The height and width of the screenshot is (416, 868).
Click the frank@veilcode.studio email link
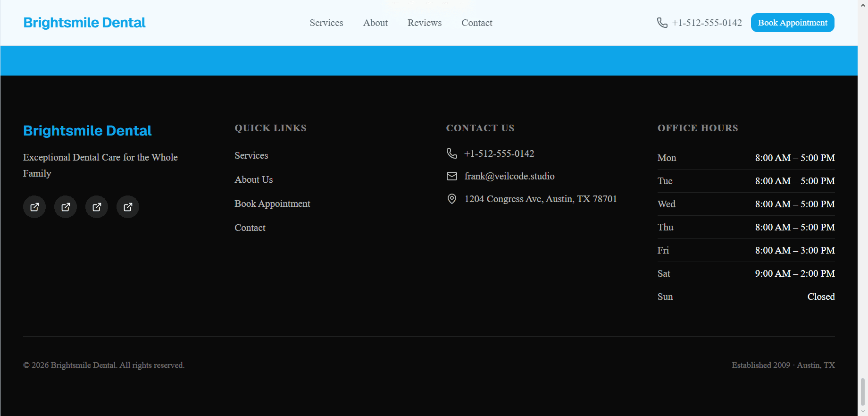(x=509, y=176)
